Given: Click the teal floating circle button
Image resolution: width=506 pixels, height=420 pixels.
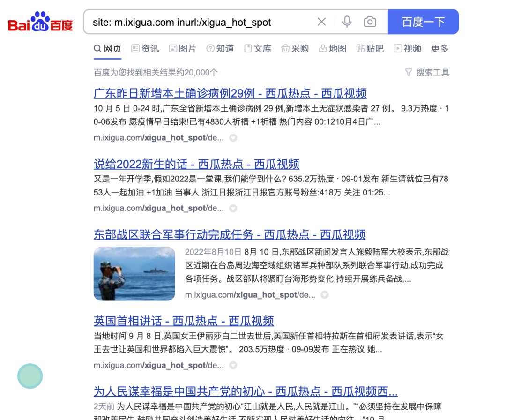Looking at the screenshot, I should pos(30,376).
